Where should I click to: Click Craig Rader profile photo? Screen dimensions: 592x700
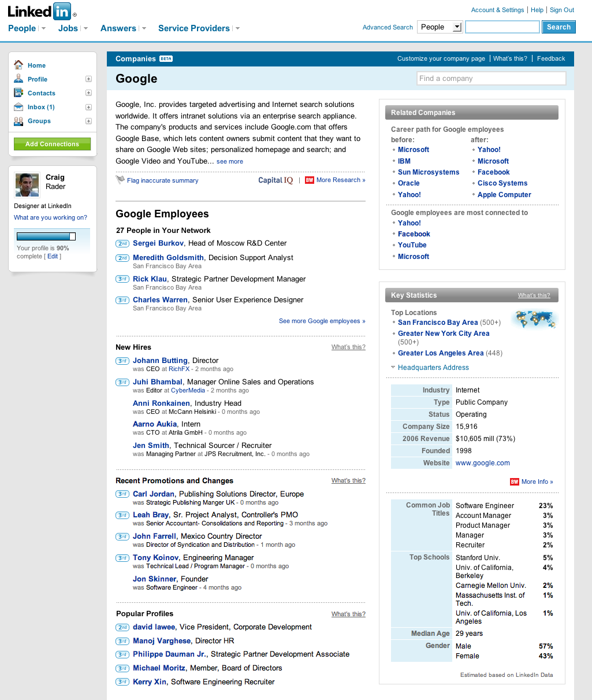(x=27, y=185)
